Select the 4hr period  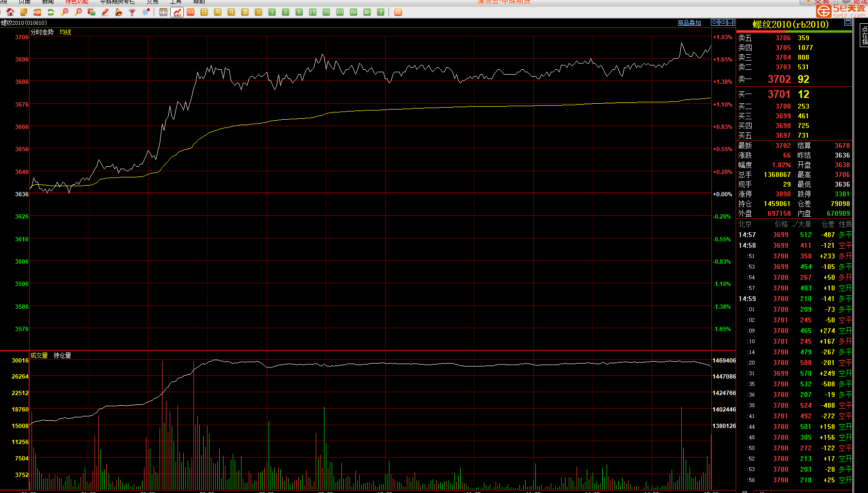tap(367, 12)
